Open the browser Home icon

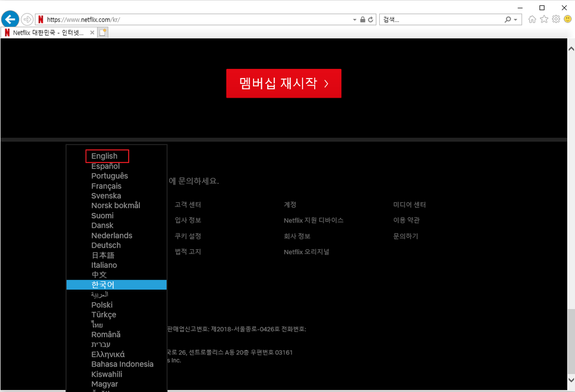point(532,19)
